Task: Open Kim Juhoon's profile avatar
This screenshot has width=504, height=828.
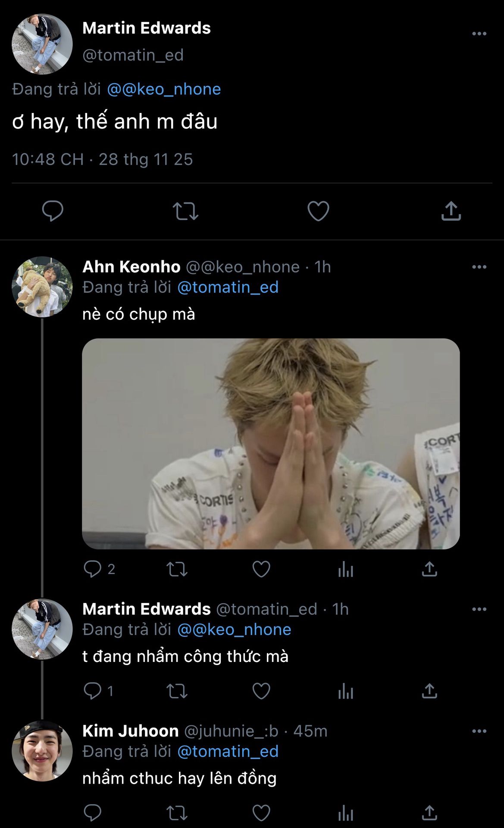Action: (42, 751)
